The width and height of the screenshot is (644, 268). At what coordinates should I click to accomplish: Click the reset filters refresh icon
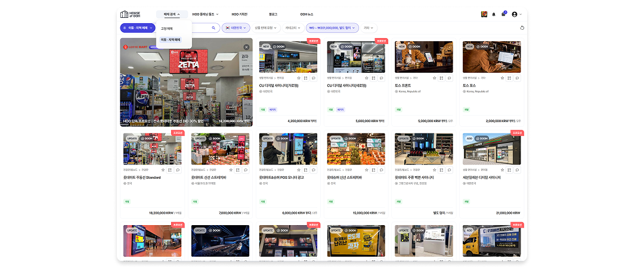pyautogui.click(x=522, y=28)
